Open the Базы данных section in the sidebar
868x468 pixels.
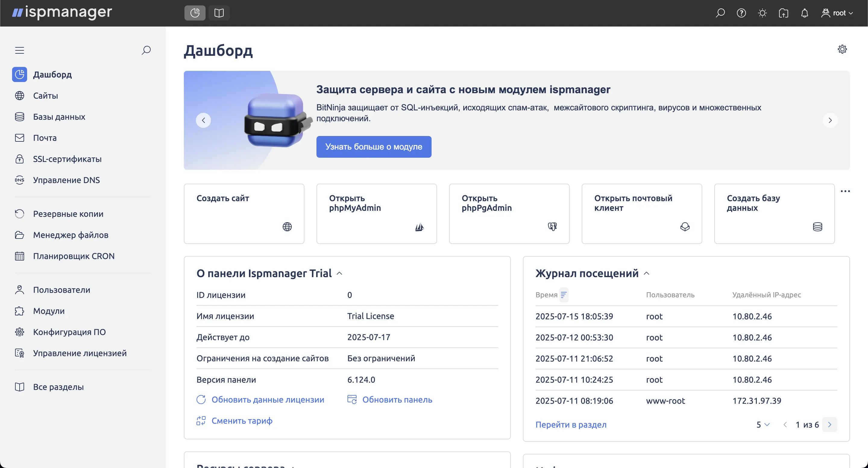pyautogui.click(x=59, y=117)
